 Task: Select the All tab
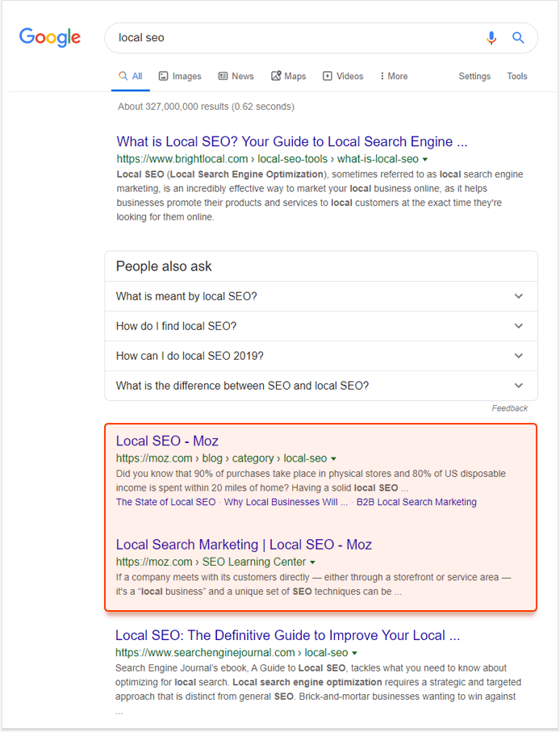[x=131, y=76]
